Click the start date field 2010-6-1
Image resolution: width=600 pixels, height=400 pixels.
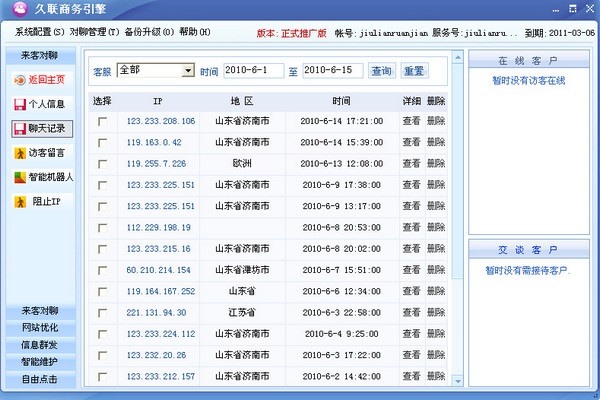pos(253,71)
